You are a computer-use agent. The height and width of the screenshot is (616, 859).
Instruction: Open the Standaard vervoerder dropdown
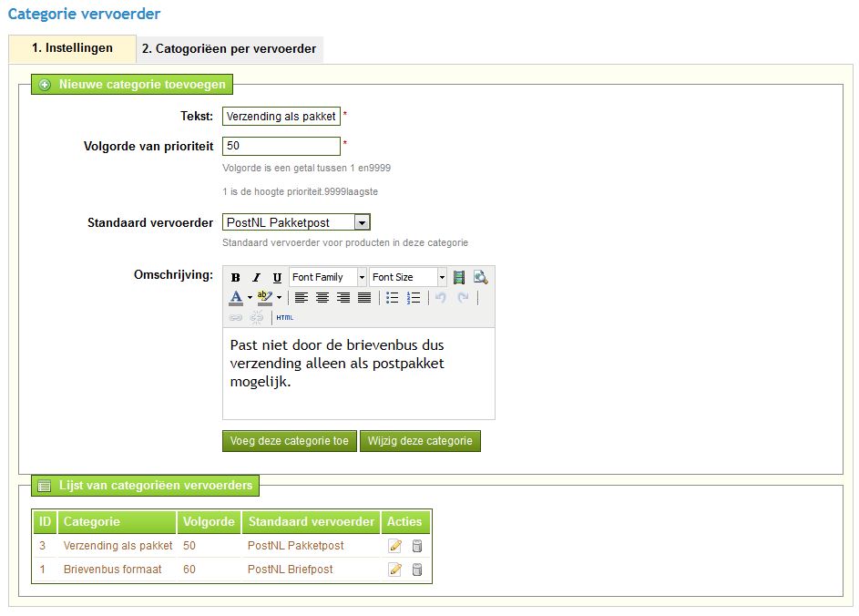point(296,222)
